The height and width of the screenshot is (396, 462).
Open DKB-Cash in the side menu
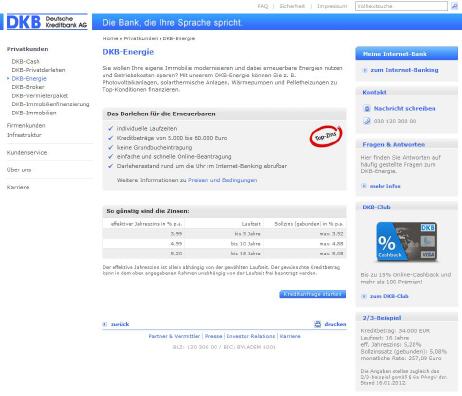[x=25, y=62]
